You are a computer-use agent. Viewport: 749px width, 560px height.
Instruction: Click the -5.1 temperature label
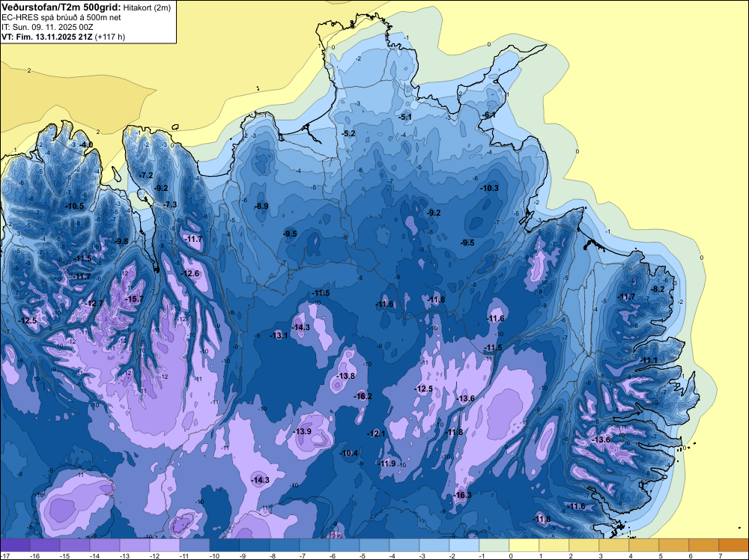405,117
